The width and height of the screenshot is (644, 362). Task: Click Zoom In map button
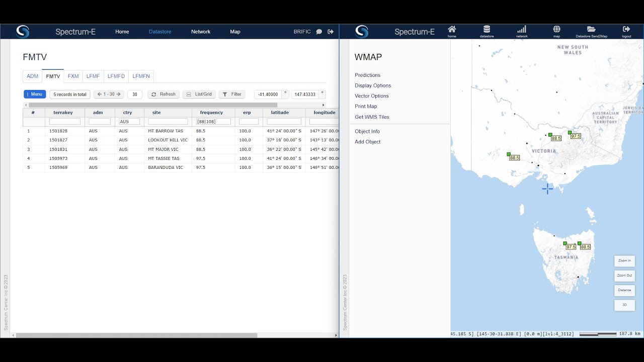click(x=624, y=261)
